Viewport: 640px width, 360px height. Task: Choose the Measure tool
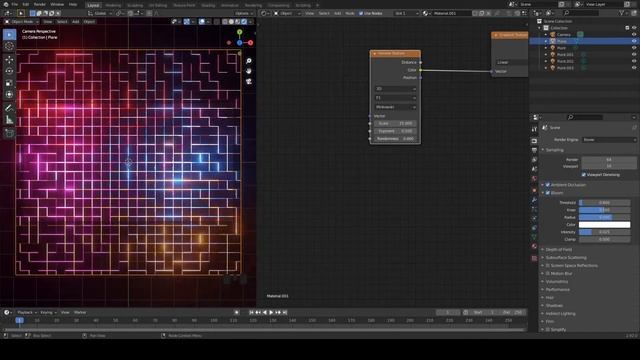click(x=9, y=120)
